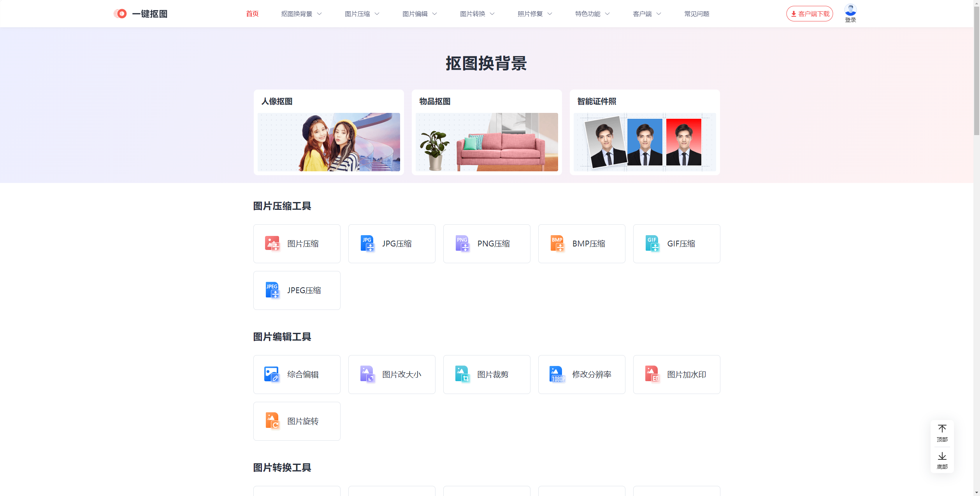Select the JPG压缩 tool
The height and width of the screenshot is (496, 980).
point(392,243)
